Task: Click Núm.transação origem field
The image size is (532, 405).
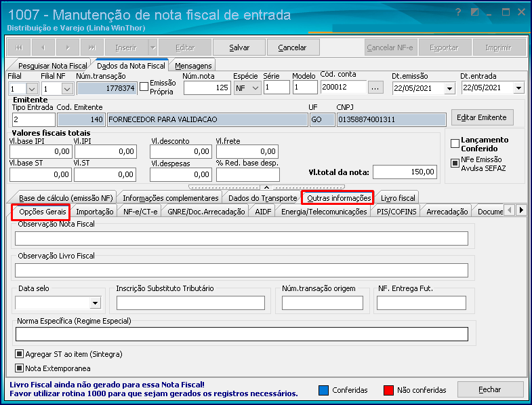Action: (x=323, y=303)
